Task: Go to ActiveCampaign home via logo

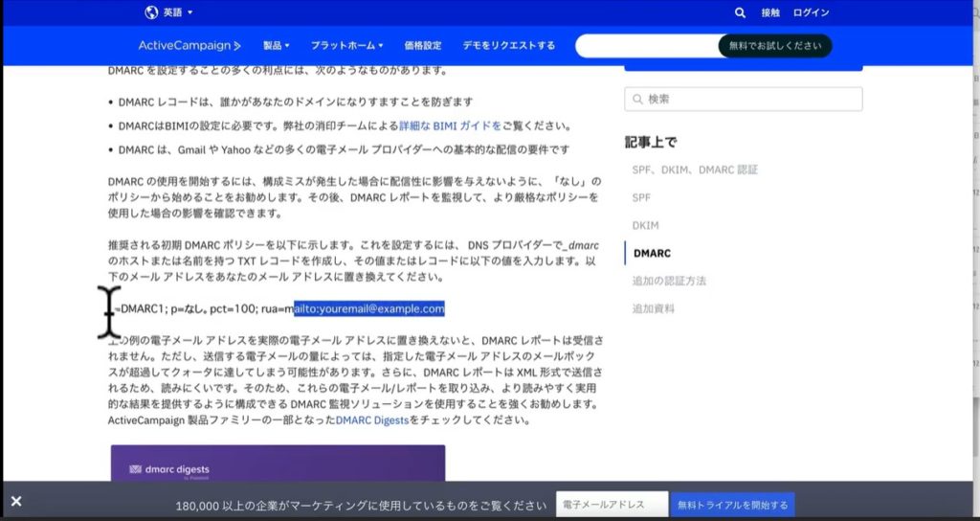Action: [x=189, y=45]
